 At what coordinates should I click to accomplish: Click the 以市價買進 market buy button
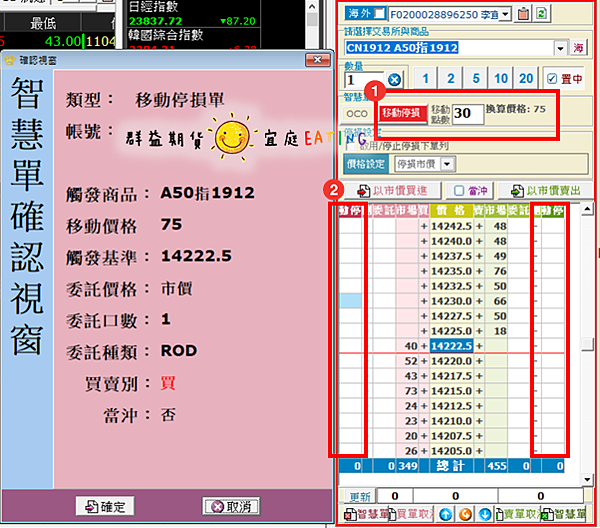pos(392,191)
